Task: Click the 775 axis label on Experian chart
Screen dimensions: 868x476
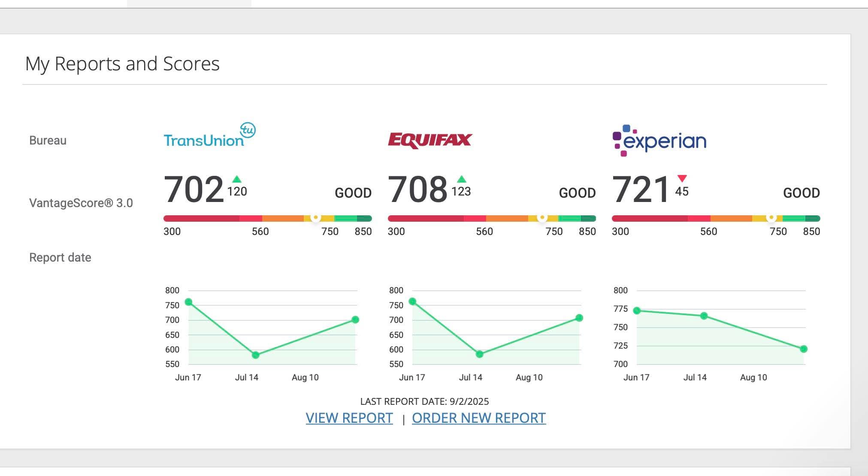Action: point(620,309)
